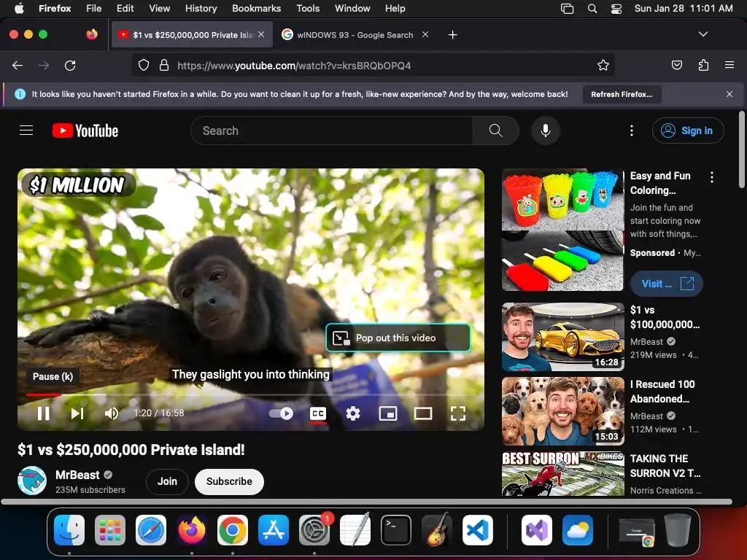This screenshot has height=560, width=747.
Task: Open the Apple menu
Action: click(19, 8)
